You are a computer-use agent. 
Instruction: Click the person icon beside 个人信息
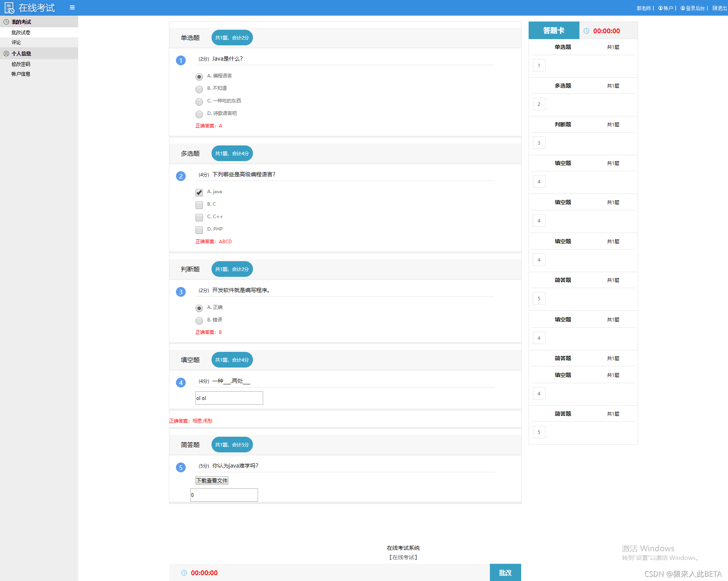[x=6, y=54]
